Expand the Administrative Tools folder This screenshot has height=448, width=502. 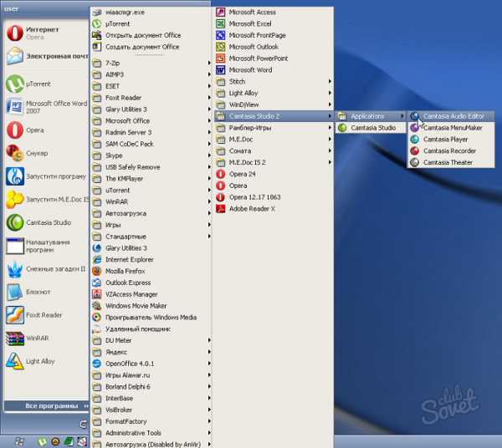coord(151,433)
